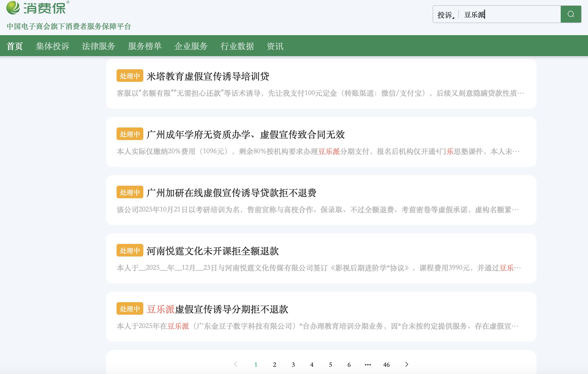Expand the pagination ellipsis
The width and height of the screenshot is (588, 374).
[x=368, y=365]
